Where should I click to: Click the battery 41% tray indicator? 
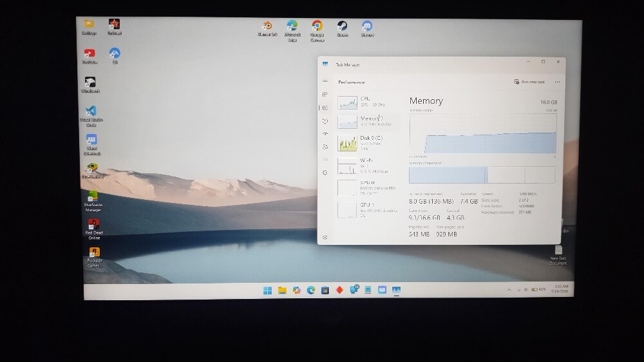(538, 290)
